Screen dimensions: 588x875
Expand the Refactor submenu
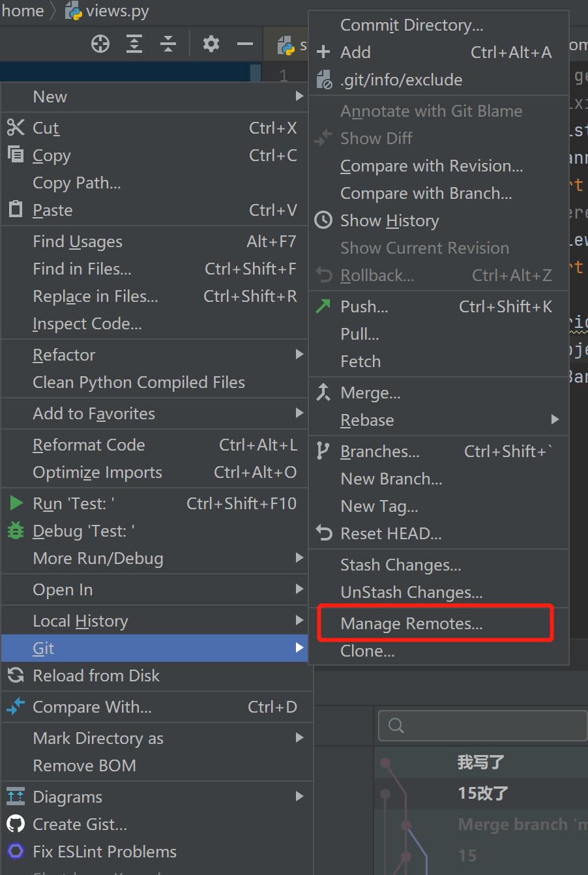(299, 355)
